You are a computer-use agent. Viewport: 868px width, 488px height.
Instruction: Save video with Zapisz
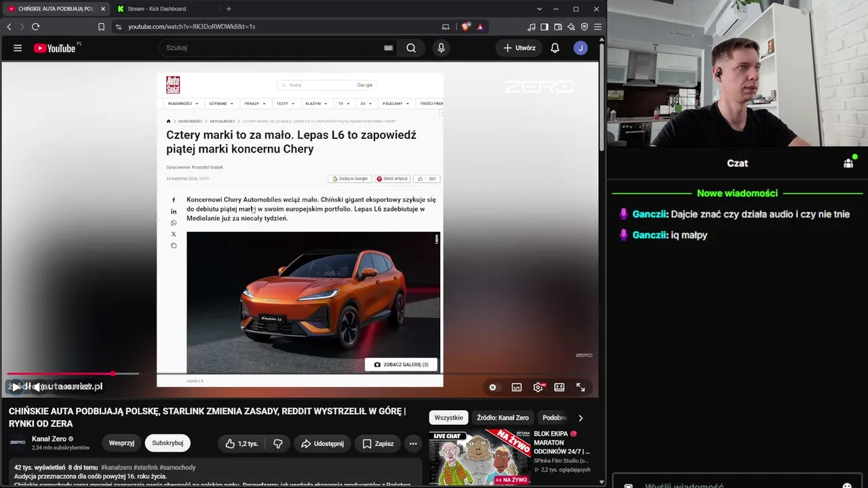tap(378, 443)
